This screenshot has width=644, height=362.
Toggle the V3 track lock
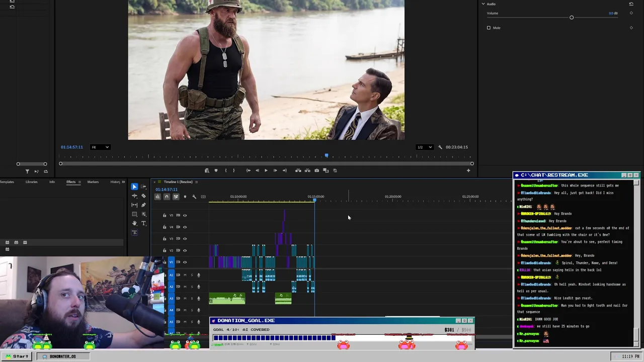(x=164, y=239)
